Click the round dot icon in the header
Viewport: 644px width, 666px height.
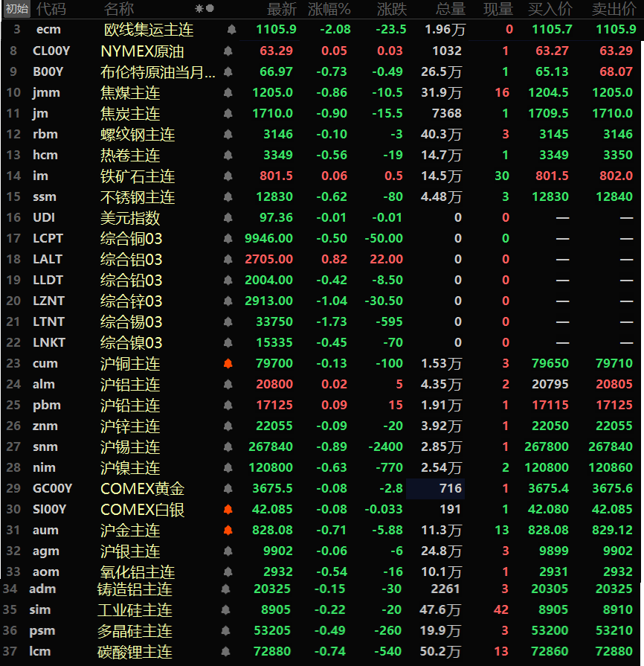tap(210, 9)
